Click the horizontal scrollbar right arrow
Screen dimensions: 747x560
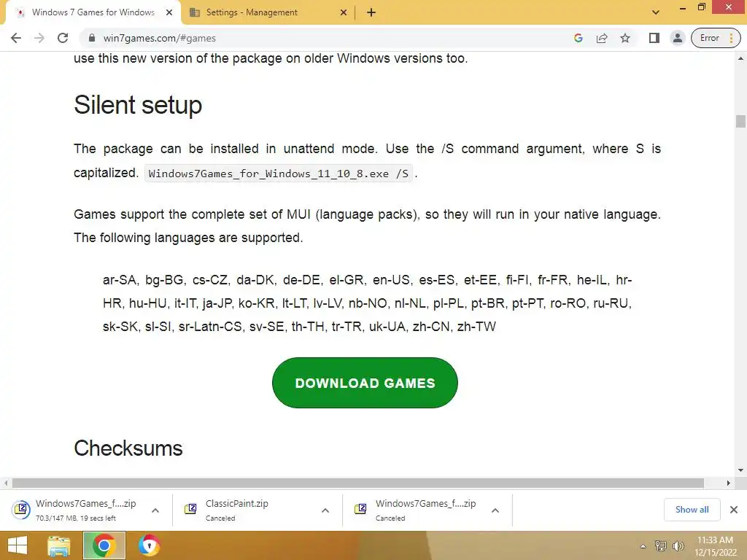729,483
